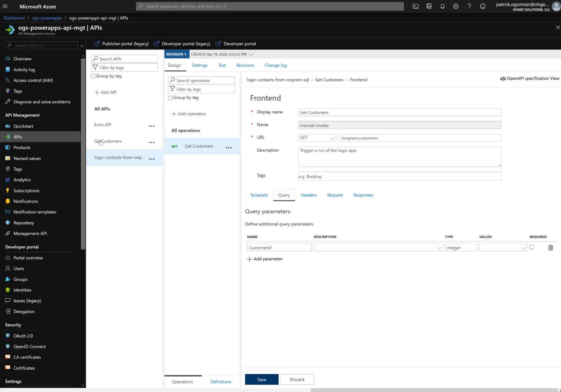Viewport: 561px width, 392px height.
Task: Save the Frontend changes
Action: click(262, 379)
